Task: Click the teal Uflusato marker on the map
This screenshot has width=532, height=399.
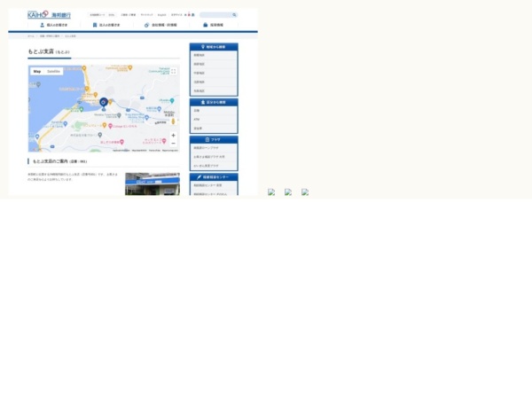Action: click(172, 100)
